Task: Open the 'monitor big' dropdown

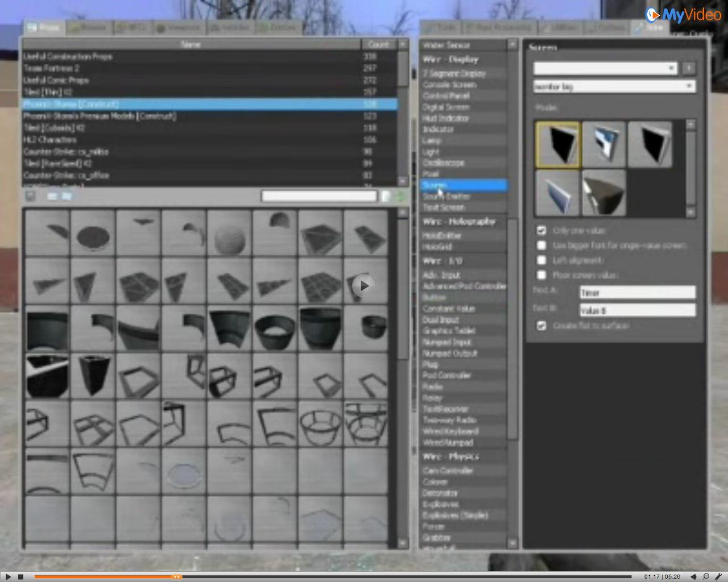Action: pos(614,86)
